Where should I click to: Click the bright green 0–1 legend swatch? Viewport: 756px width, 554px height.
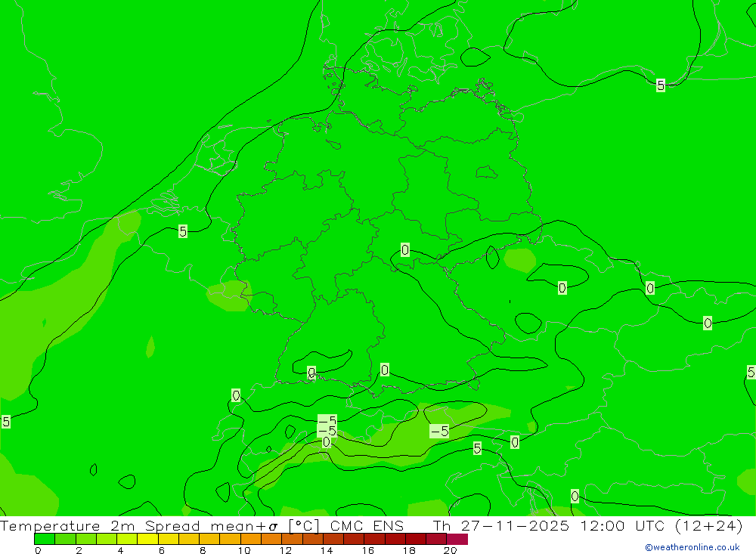click(x=45, y=539)
